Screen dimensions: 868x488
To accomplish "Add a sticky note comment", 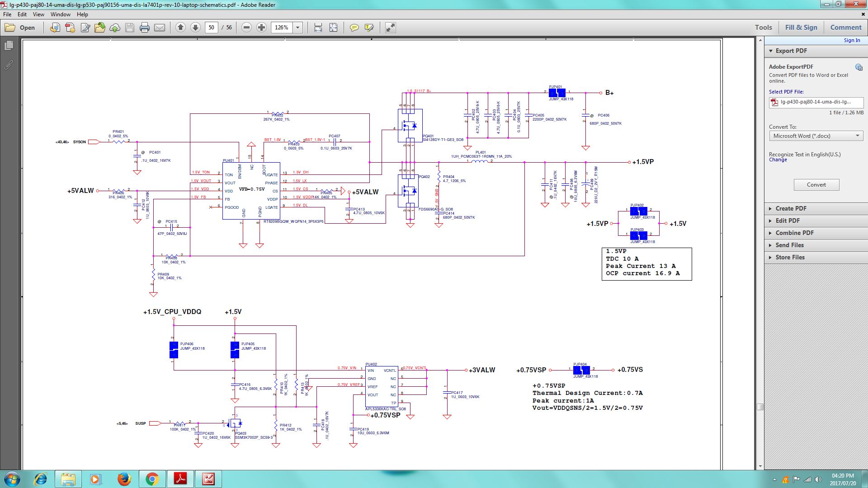I will tap(354, 28).
